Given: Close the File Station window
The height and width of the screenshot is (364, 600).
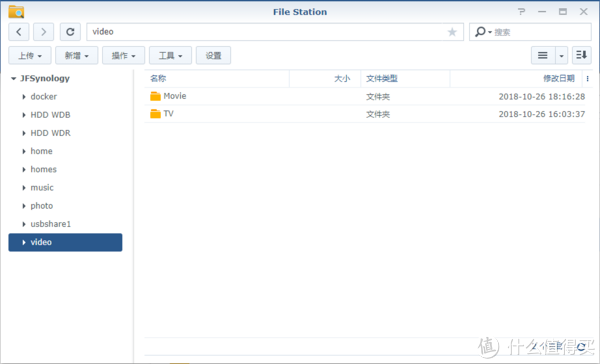Looking at the screenshot, I should click(583, 11).
